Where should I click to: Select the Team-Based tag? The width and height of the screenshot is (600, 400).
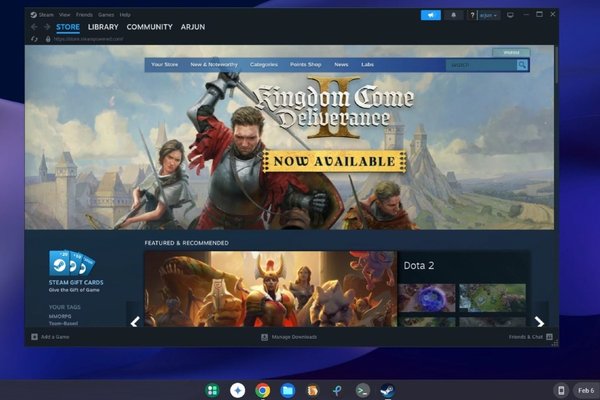[63, 323]
